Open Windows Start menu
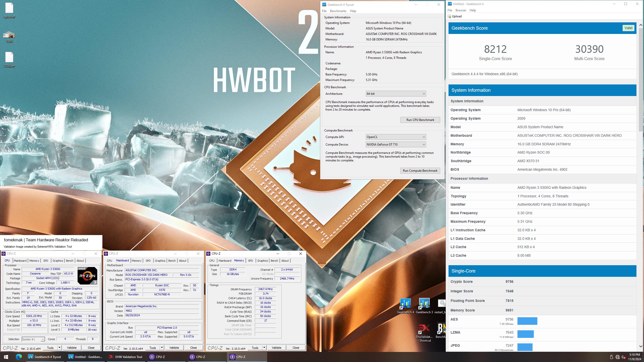The height and width of the screenshot is (362, 644). (x=6, y=357)
